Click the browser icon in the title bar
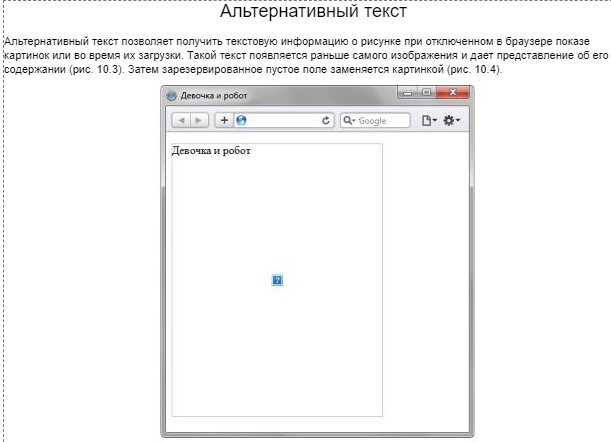Viewport: 611px width, 442px height. [171, 96]
